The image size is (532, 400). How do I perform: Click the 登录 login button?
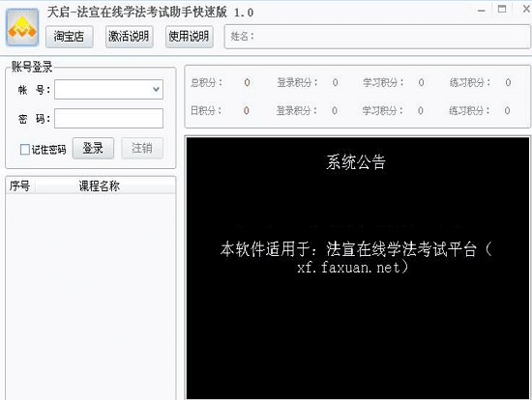(x=93, y=148)
